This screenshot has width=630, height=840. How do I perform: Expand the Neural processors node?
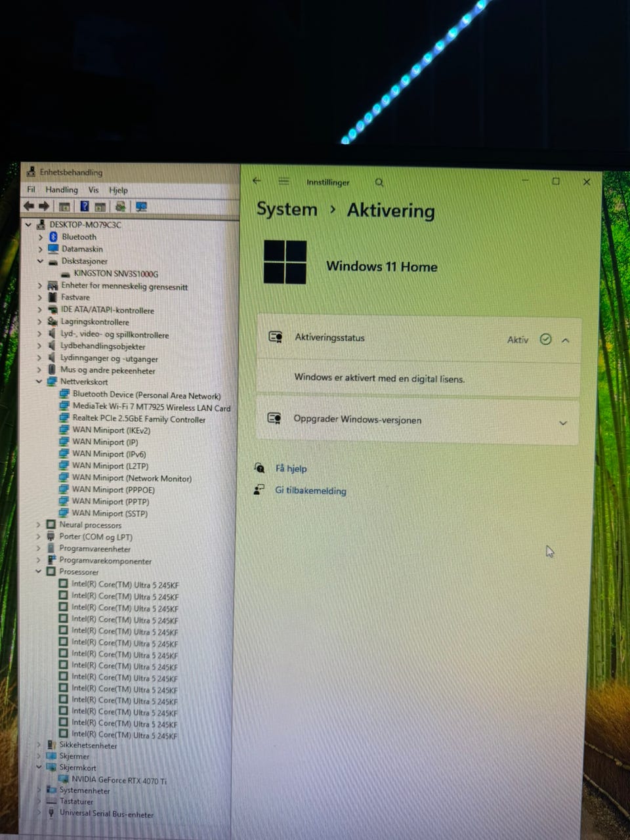(x=38, y=524)
